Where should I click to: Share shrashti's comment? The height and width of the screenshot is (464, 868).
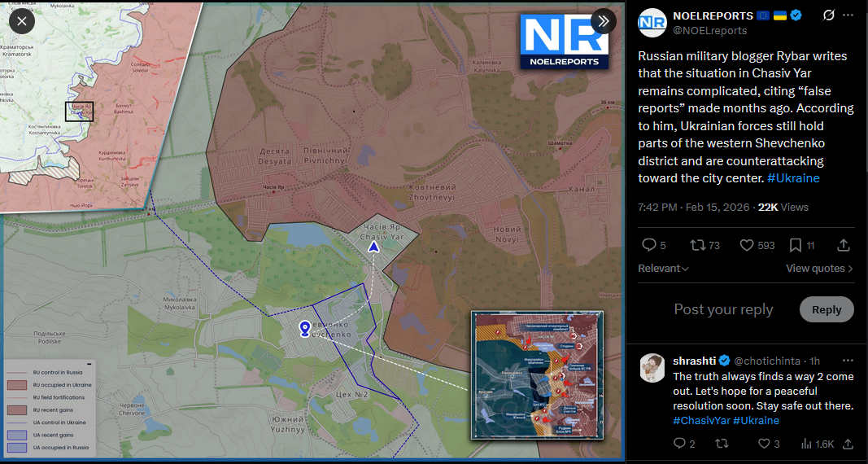point(848,444)
